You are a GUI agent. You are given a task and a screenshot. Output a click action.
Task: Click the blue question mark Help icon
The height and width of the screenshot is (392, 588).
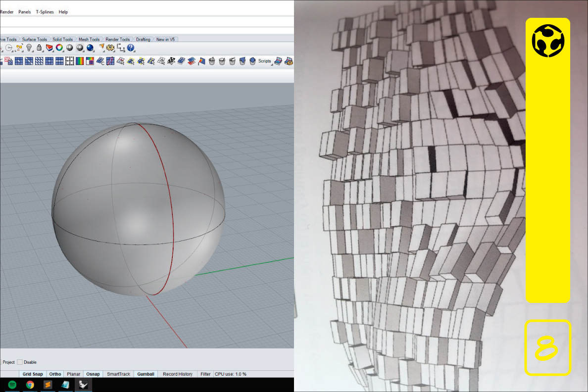131,48
